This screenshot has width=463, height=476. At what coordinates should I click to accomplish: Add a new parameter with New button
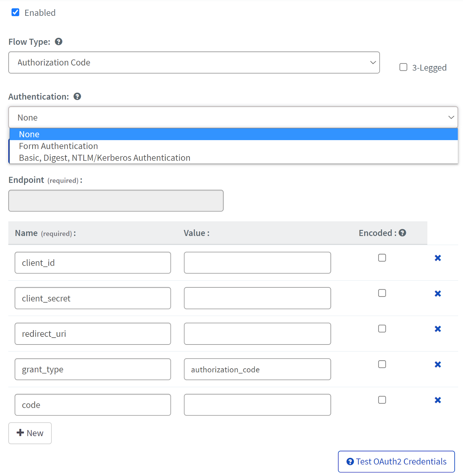tap(30, 433)
